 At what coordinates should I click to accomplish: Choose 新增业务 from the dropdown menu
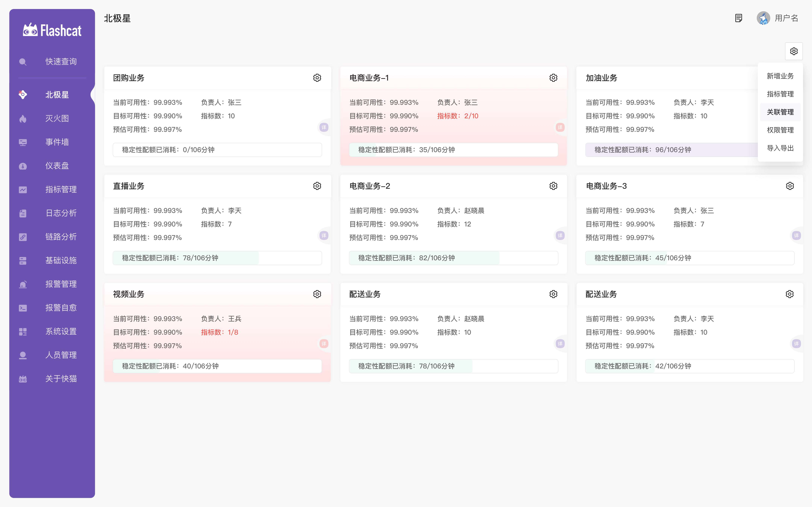780,76
